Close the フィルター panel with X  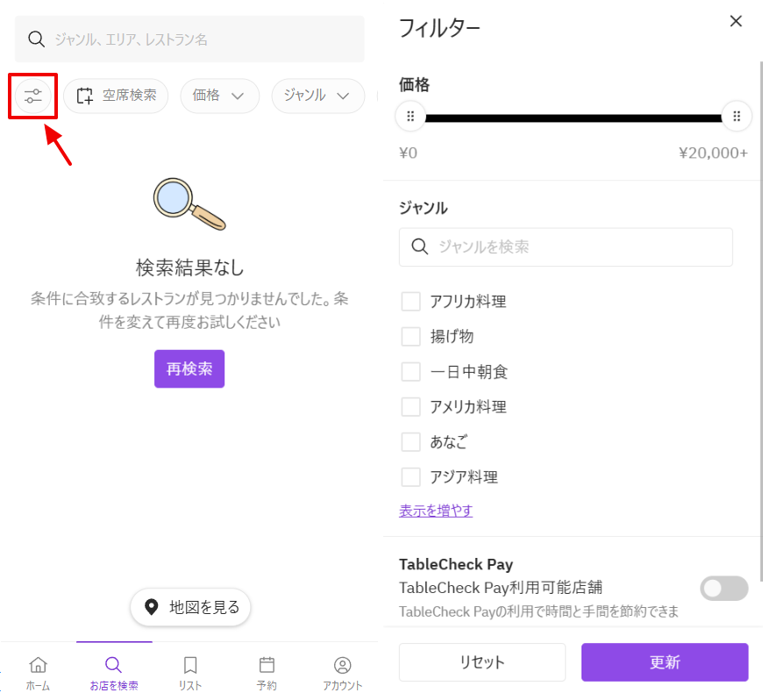point(736,22)
